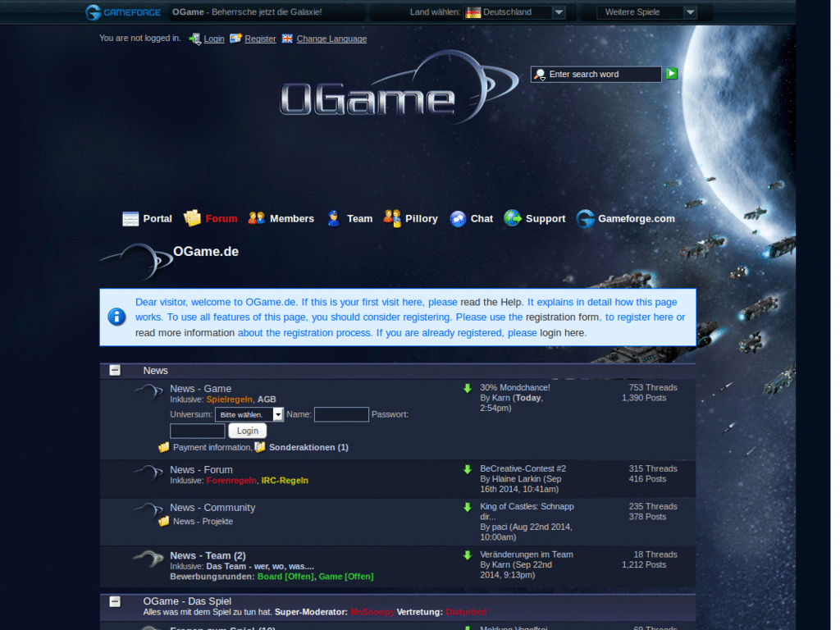Open the Gameforge.com menu item
Screen dimensions: 840x630
pyautogui.click(x=637, y=218)
